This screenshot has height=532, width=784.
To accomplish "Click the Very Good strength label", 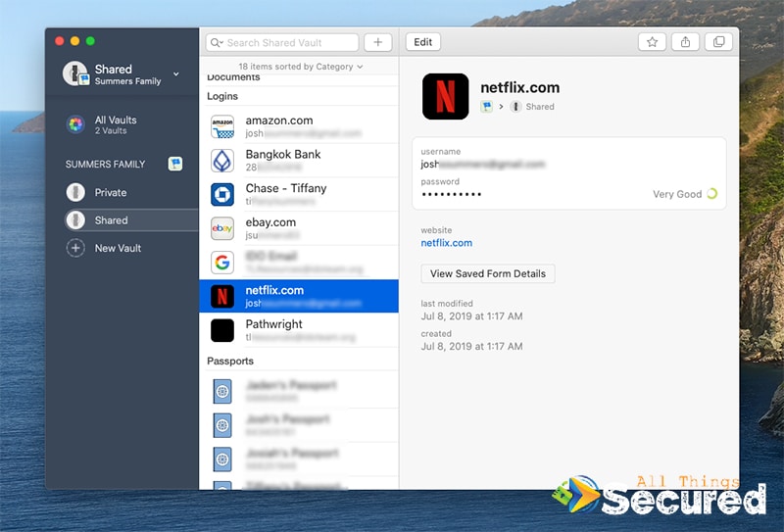I will click(677, 194).
